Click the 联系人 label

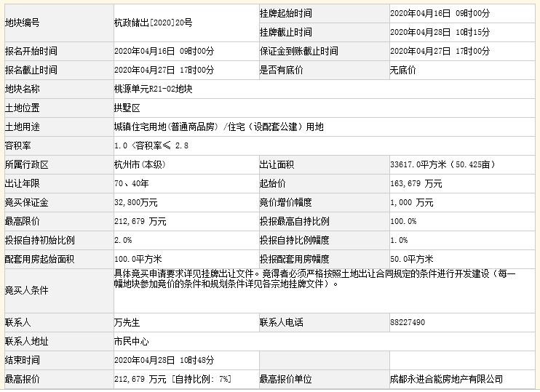point(18,322)
